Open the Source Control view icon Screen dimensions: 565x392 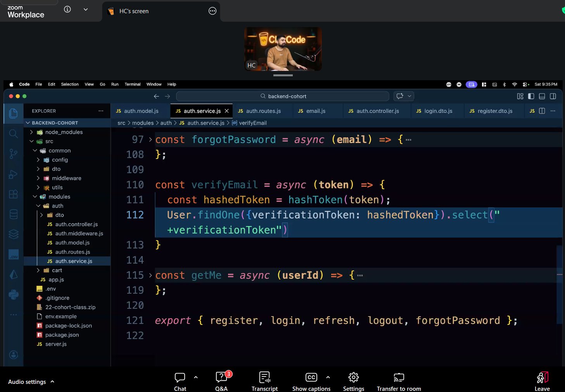(x=13, y=154)
